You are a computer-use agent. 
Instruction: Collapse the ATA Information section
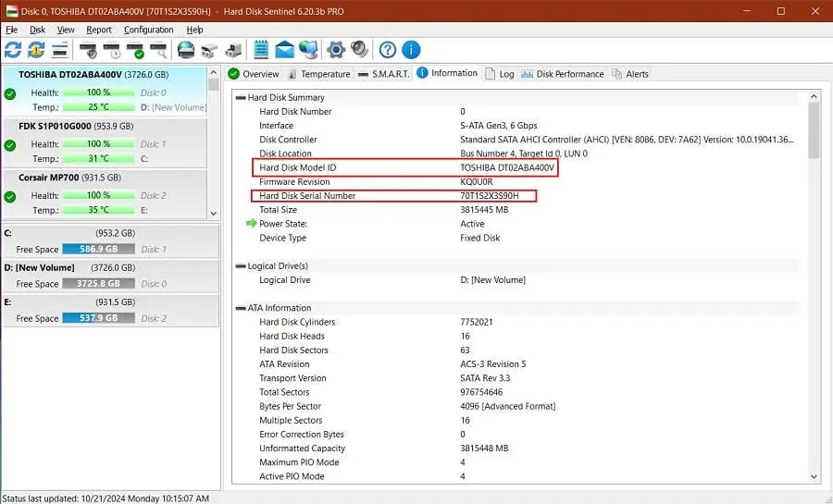(241, 308)
